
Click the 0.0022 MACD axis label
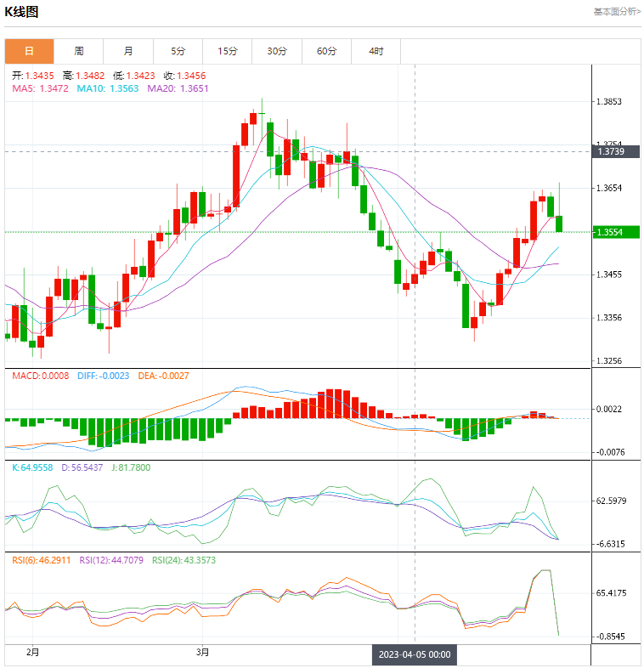pos(609,409)
